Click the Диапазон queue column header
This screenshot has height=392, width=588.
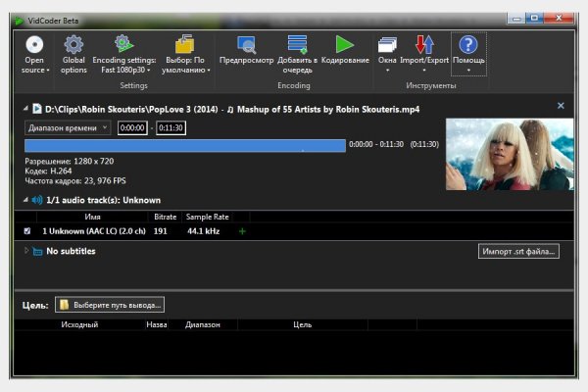pos(203,324)
